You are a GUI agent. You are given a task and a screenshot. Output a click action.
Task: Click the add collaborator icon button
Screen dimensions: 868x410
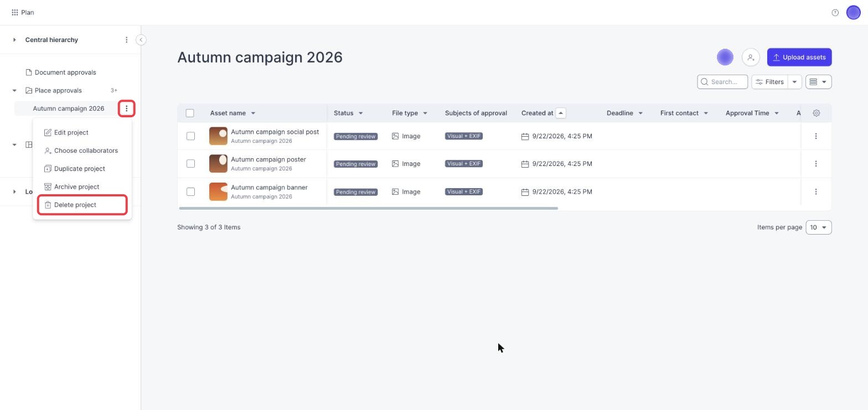click(x=751, y=57)
